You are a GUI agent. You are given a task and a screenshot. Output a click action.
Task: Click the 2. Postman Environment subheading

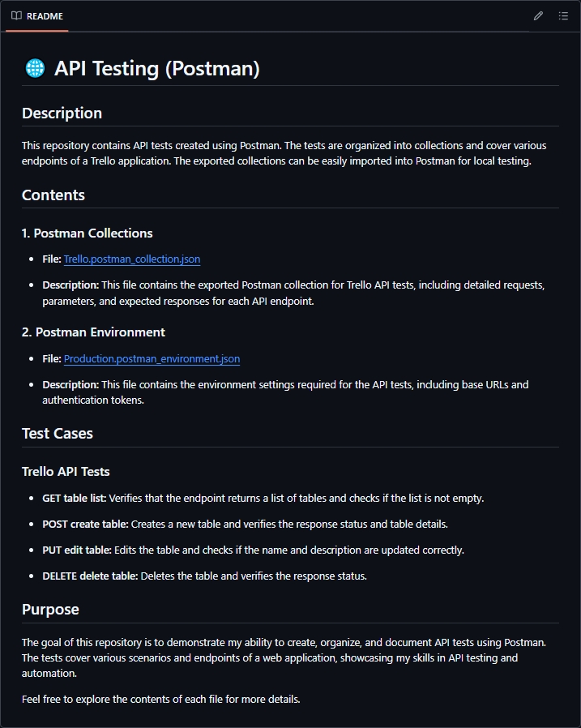click(93, 332)
